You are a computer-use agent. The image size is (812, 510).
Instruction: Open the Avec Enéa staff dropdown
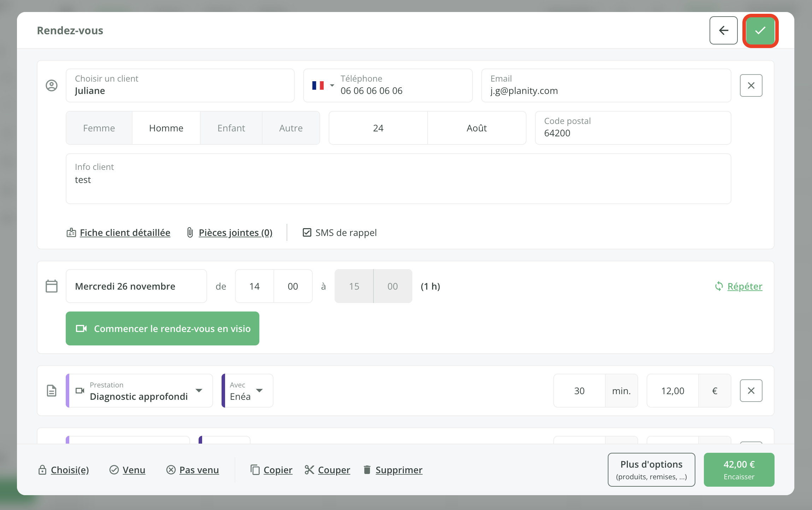click(259, 391)
